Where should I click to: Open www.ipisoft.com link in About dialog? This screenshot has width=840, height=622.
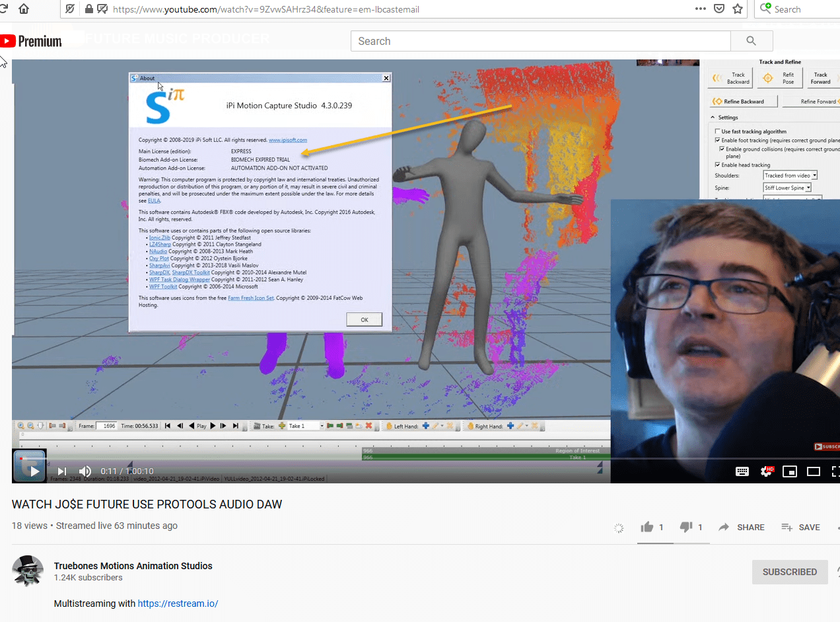288,140
